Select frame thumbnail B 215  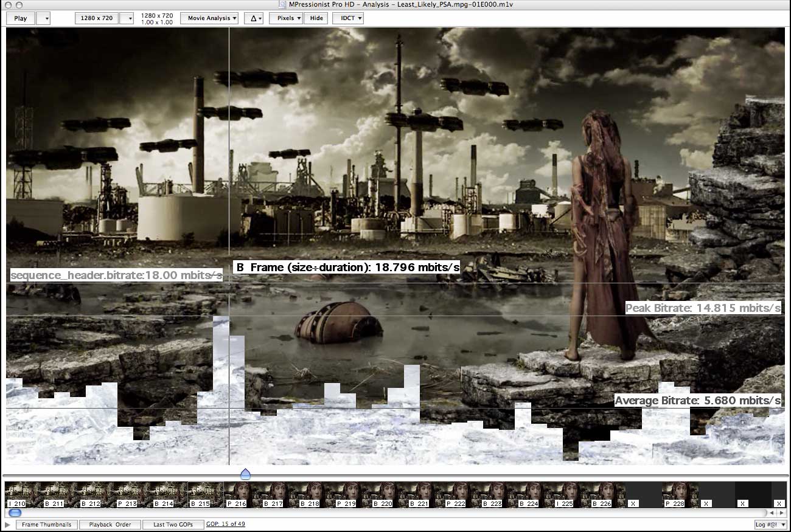click(x=206, y=495)
